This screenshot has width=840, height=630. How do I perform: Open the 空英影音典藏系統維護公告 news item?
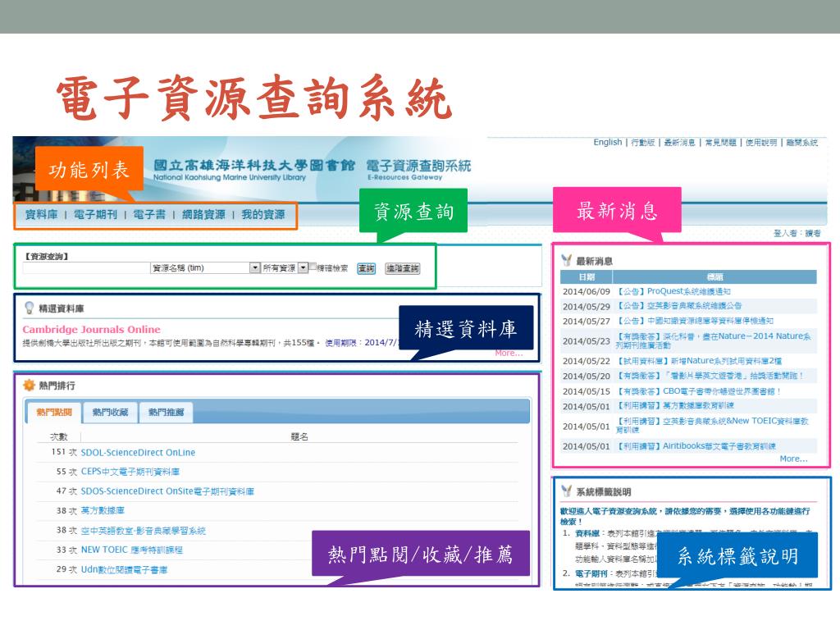click(680, 306)
